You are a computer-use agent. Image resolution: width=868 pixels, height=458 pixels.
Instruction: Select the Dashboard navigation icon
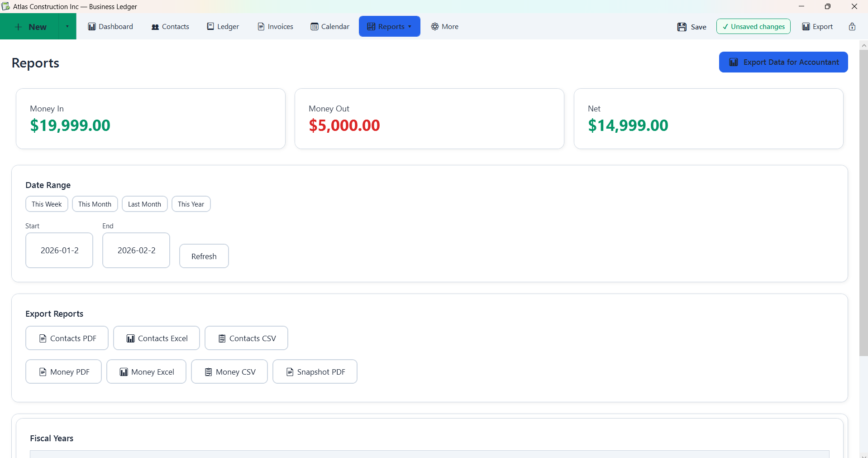point(92,27)
